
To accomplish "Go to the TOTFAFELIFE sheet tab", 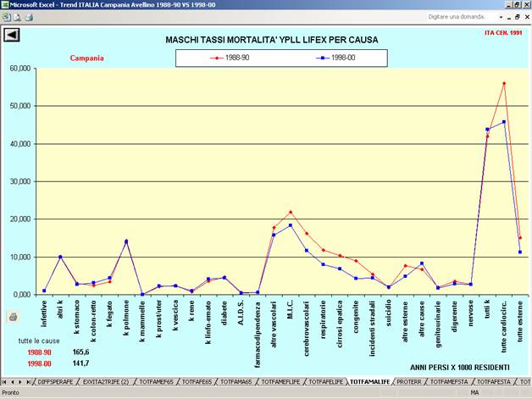I will click(326, 382).
